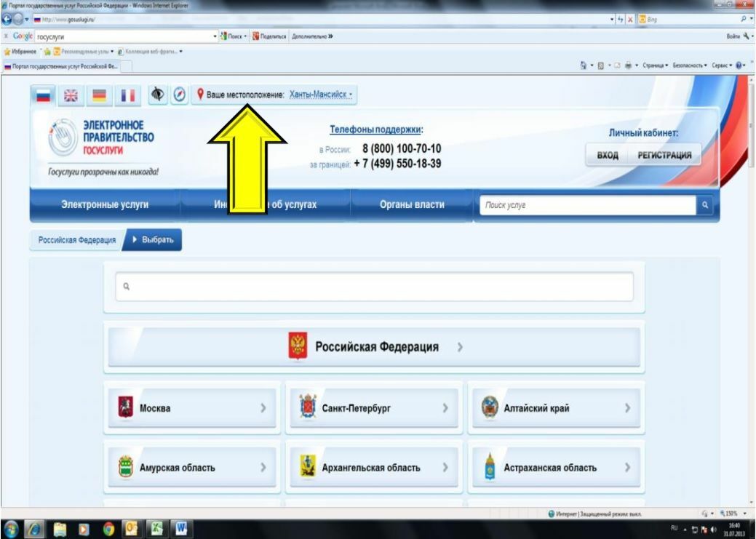Image resolution: width=756 pixels, height=539 pixels.
Task: Expand the Москва region entry
Action: point(192,408)
